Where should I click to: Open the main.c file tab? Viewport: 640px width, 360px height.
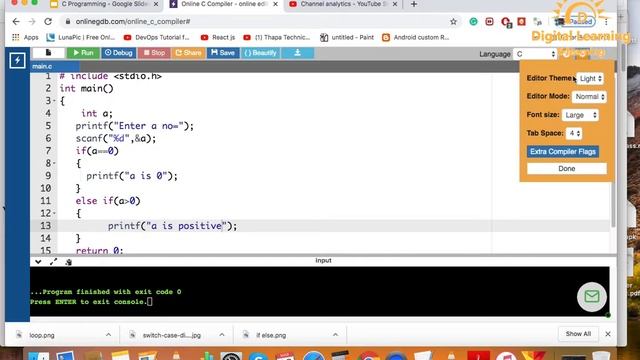click(42, 66)
